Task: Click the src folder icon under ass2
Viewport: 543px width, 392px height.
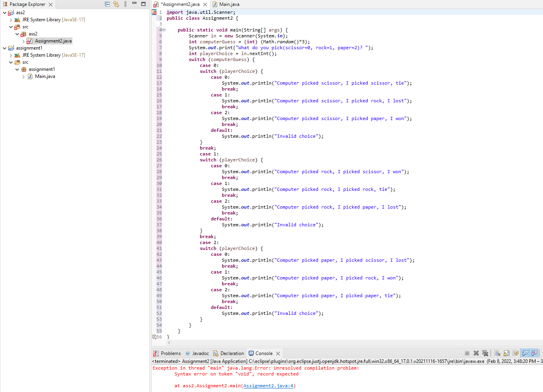Action: pos(17,27)
